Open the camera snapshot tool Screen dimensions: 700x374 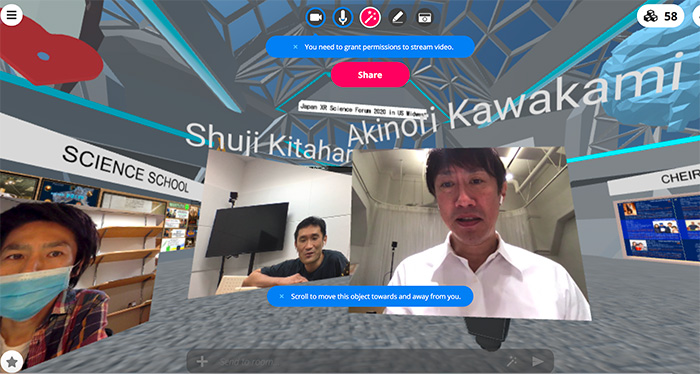(425, 17)
